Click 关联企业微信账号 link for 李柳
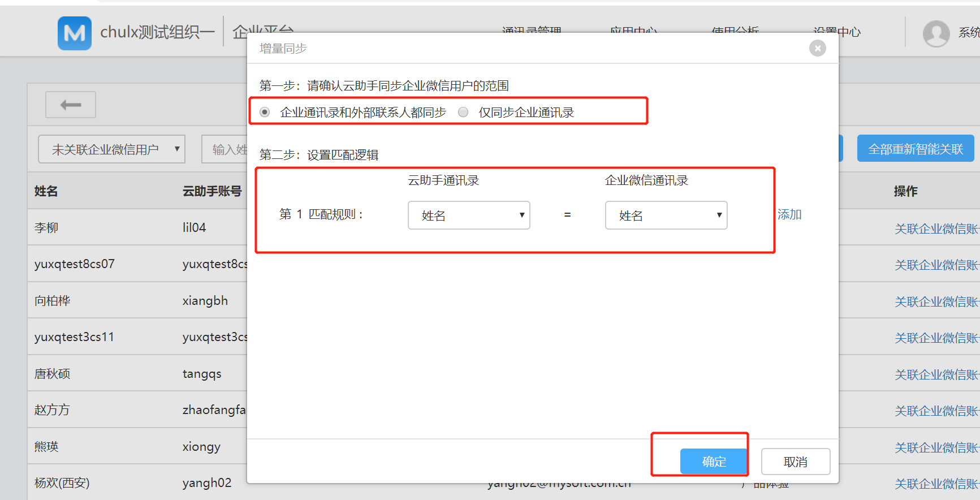980x500 pixels. [x=937, y=229]
